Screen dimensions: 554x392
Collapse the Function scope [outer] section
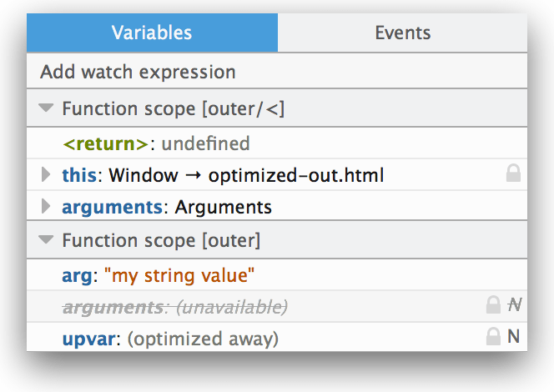[46, 241]
